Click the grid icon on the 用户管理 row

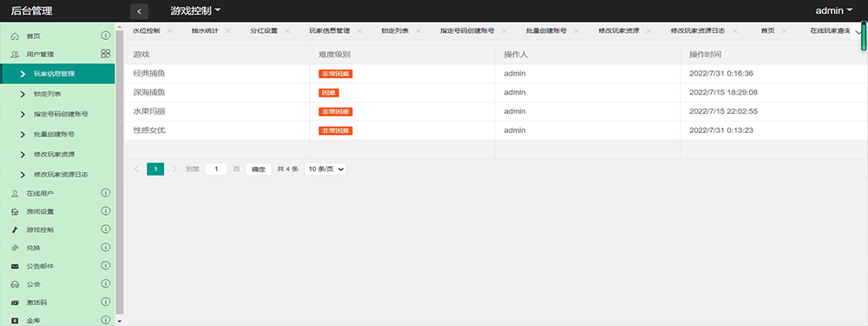click(x=105, y=53)
